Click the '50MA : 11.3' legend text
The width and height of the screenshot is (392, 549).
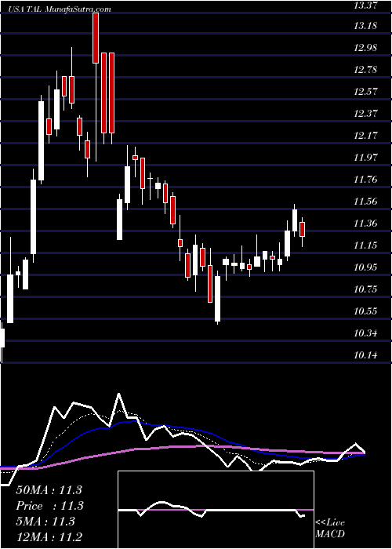[x=49, y=490]
